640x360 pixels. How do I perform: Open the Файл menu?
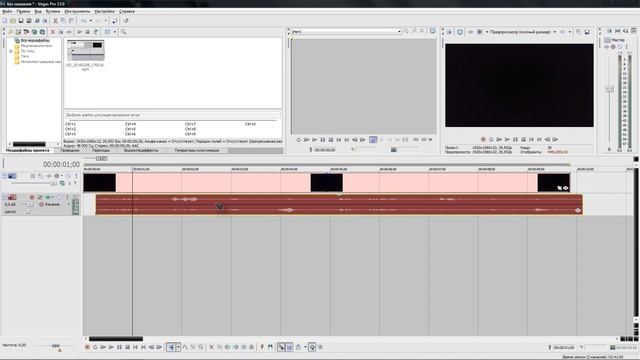pos(7,11)
